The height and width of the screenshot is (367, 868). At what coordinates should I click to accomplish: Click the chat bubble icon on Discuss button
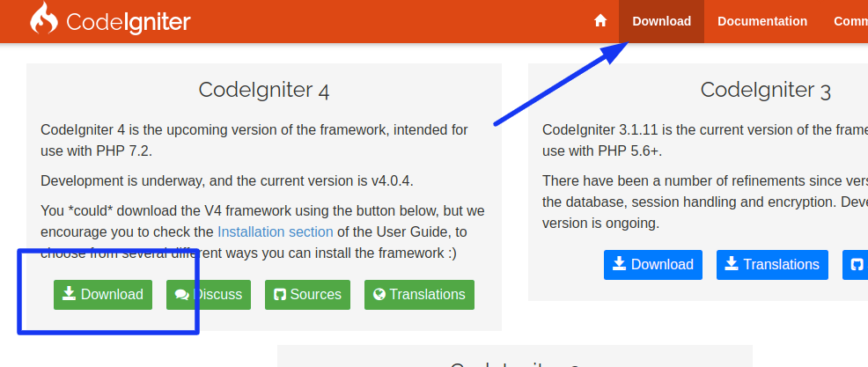(x=182, y=295)
